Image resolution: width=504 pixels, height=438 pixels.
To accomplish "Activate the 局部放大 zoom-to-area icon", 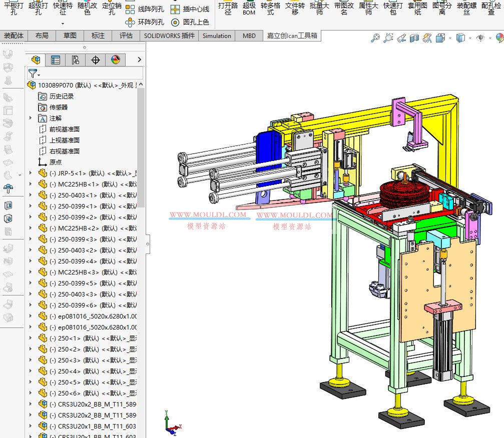I will point(389,38).
